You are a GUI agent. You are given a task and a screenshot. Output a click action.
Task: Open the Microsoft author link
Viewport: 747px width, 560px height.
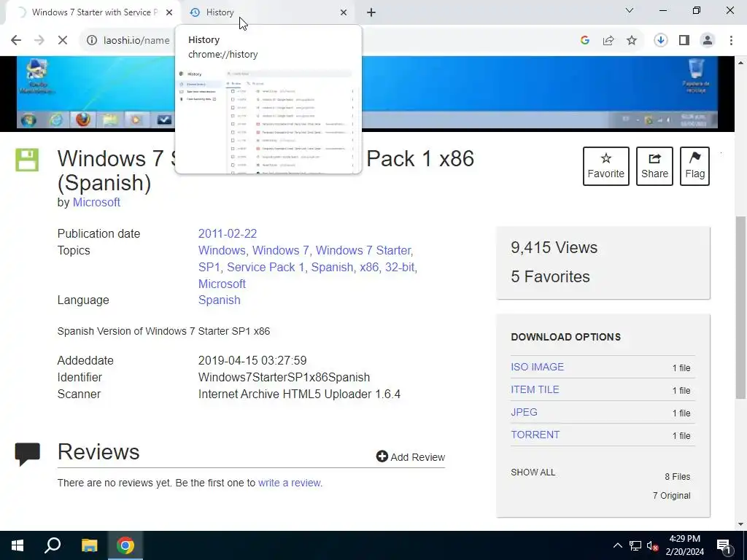coord(96,203)
